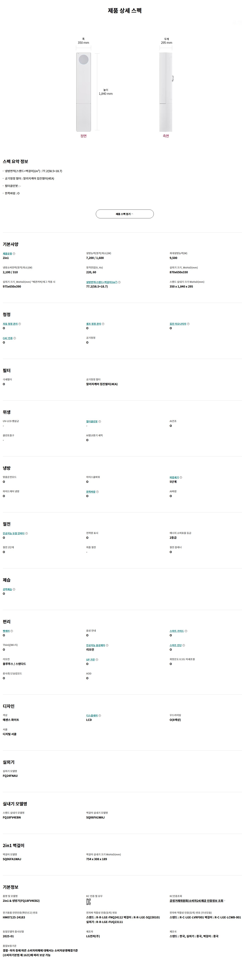Click value 975x650x390
This screenshot has width=242, height=980.
[x=12, y=286]
